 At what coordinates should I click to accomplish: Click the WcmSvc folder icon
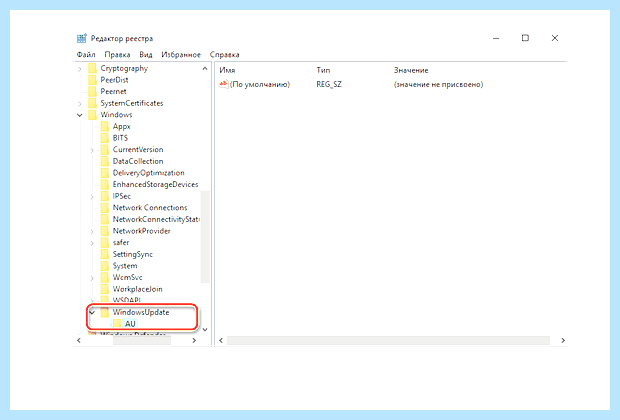click(105, 277)
